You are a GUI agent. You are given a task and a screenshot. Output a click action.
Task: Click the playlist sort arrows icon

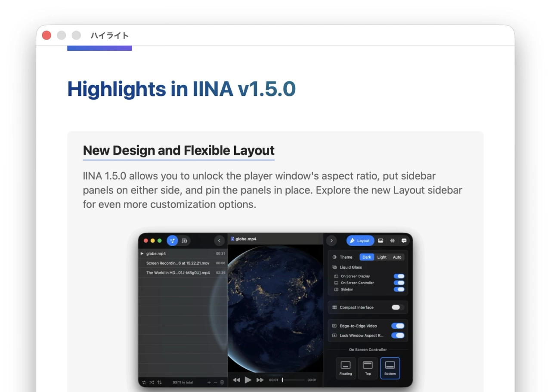(x=160, y=382)
